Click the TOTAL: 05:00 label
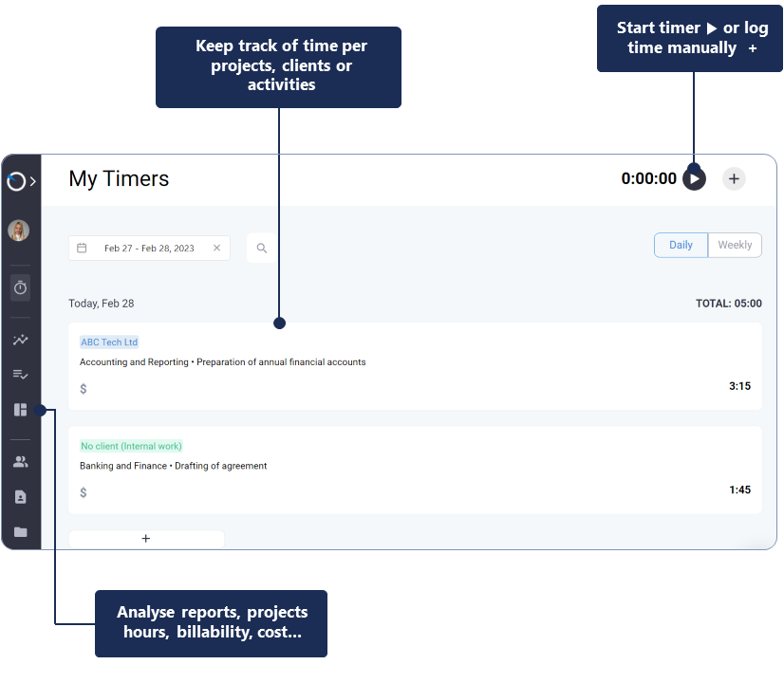Image resolution: width=784 pixels, height=683 pixels. (729, 304)
